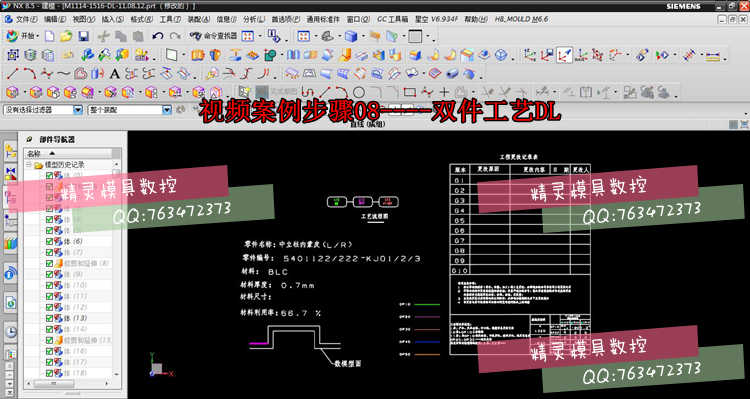Screen dimensions: 750x399
Task: Open the 编辑(E) menu
Action: [x=55, y=20]
